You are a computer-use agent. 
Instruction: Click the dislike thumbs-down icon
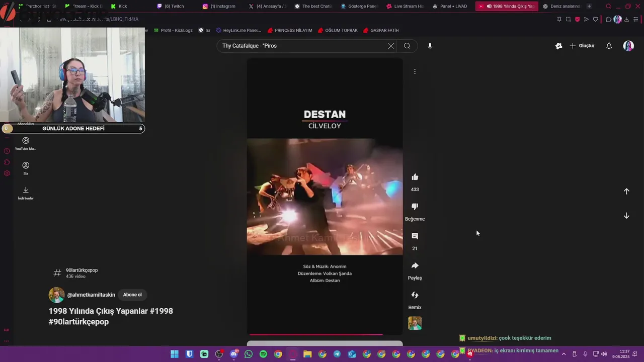tap(415, 207)
